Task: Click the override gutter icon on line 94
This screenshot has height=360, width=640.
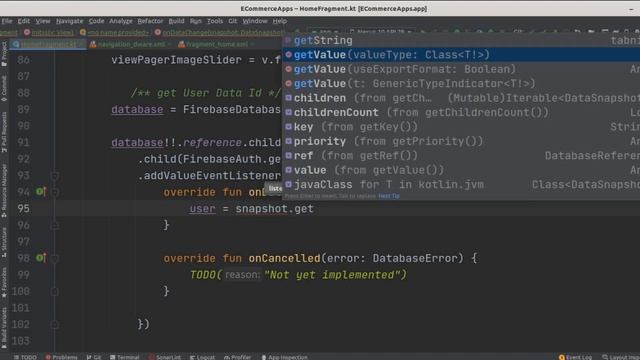Action: (41, 191)
